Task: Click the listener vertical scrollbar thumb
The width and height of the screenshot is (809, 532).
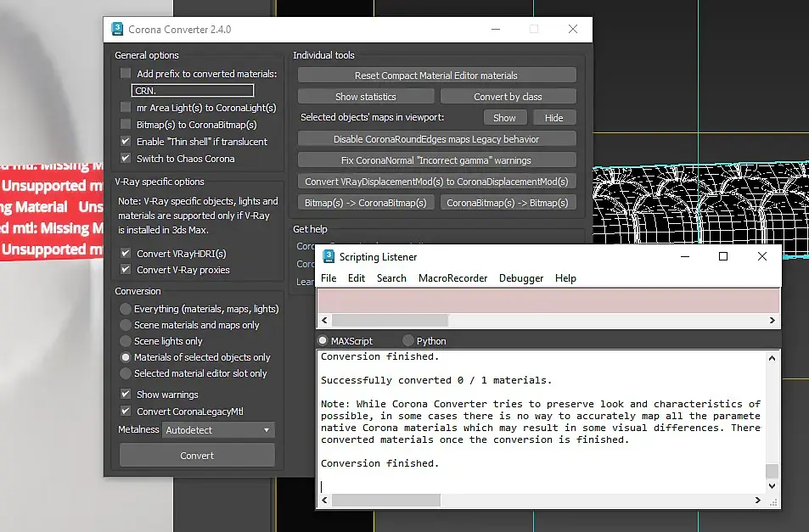Action: click(x=772, y=471)
